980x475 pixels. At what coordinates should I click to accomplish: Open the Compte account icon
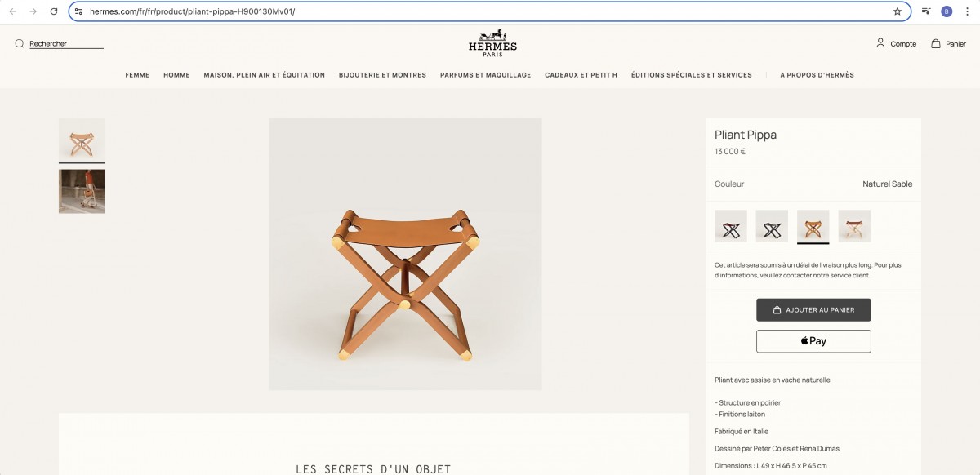point(880,42)
